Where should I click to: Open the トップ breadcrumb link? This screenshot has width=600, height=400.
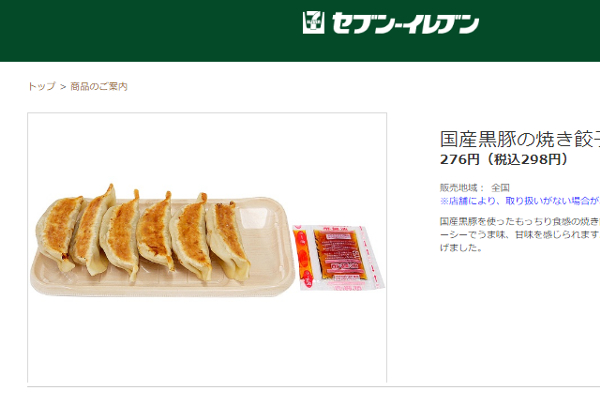click(x=42, y=86)
